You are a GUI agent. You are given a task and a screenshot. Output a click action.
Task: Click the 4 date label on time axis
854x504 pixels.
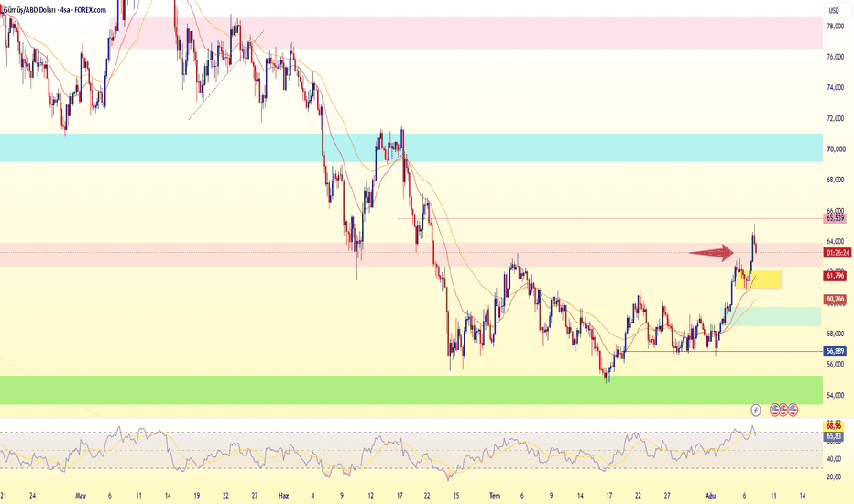coord(312,495)
